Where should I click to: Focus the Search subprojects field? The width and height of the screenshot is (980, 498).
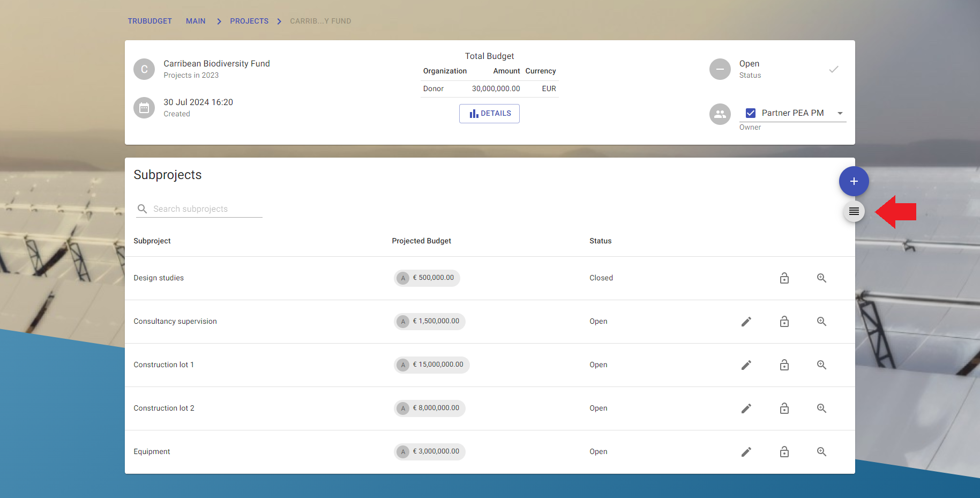click(199, 209)
